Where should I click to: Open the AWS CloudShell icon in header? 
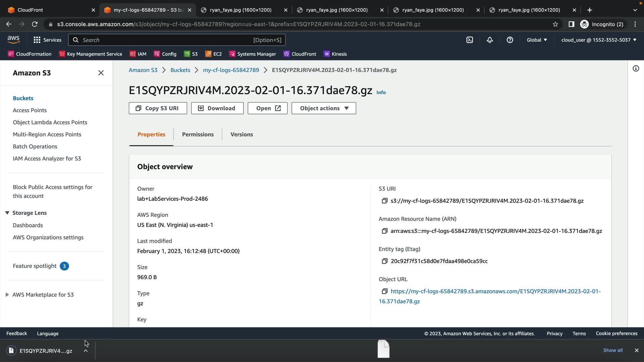[x=470, y=40]
